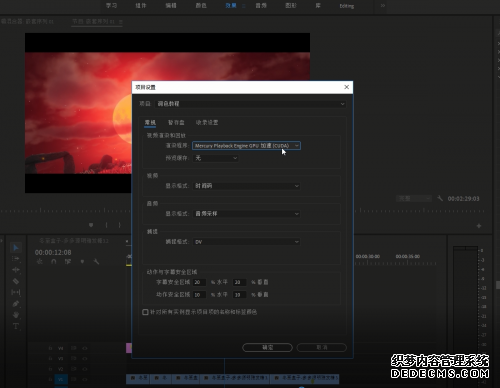Hide track V3 output eye
The width and height of the screenshot is (500, 388).
pyautogui.click(x=85, y=359)
